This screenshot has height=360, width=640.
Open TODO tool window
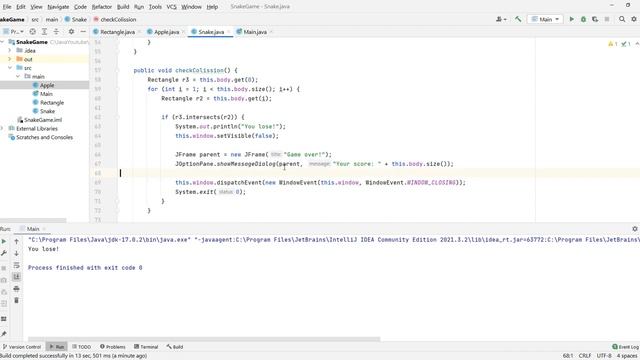pyautogui.click(x=81, y=347)
